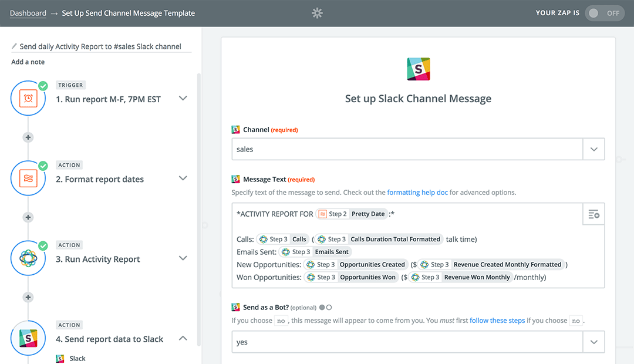Select the filled radio next to Send as Bot
Screen dimensions: 634x364
point(322,308)
